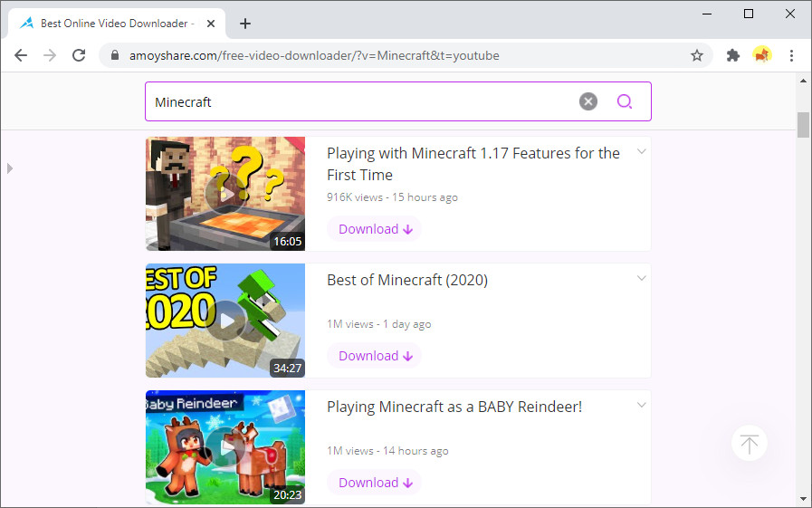
Task: Download Playing with Minecraft 1.17 Features video
Action: coord(375,229)
